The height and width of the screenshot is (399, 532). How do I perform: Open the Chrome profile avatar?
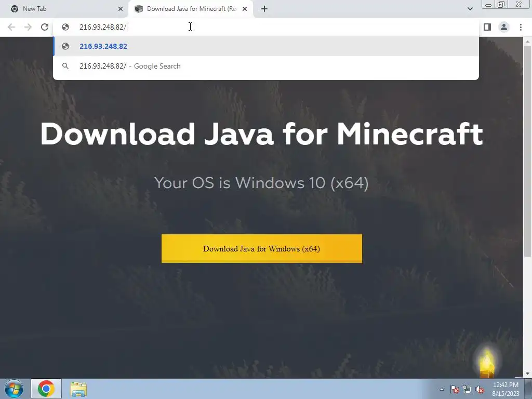tap(504, 27)
